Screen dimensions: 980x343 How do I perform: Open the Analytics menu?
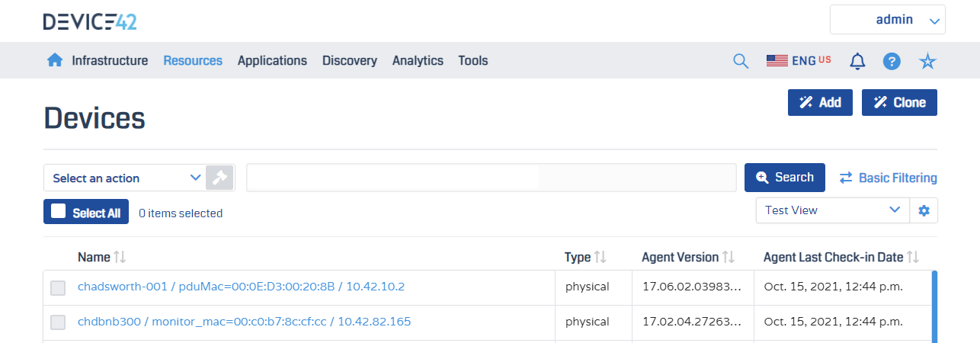coord(418,60)
